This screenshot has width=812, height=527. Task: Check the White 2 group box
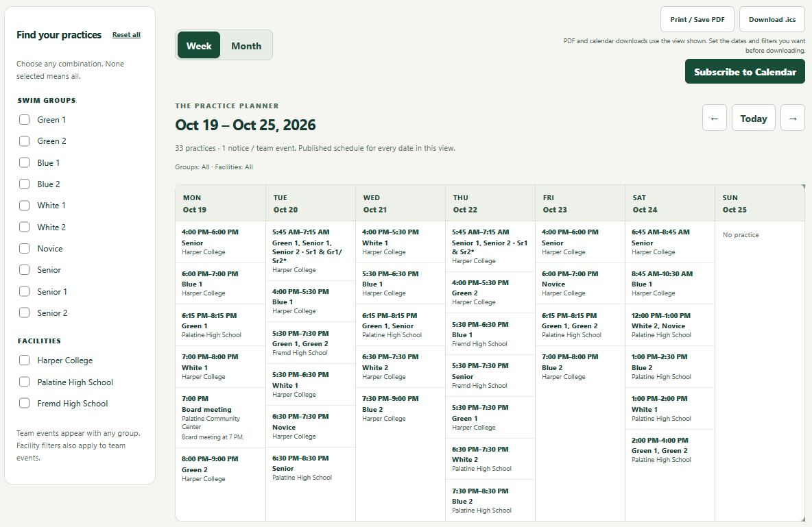[24, 227]
